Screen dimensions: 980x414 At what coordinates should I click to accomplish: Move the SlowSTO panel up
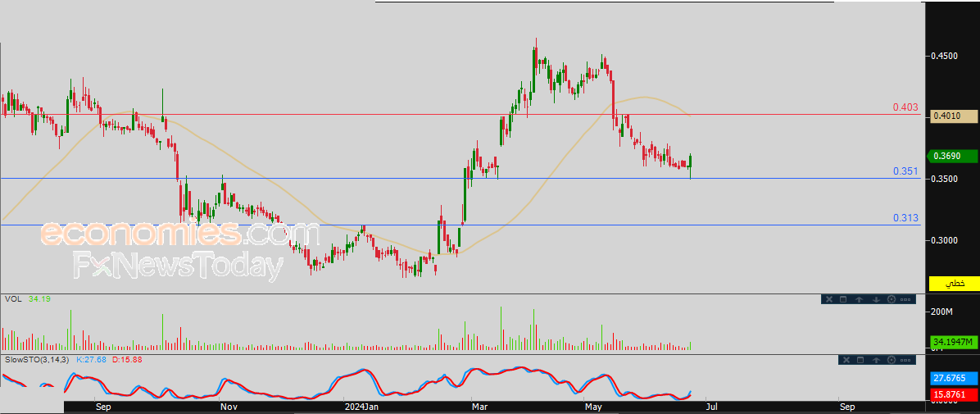tap(876, 360)
